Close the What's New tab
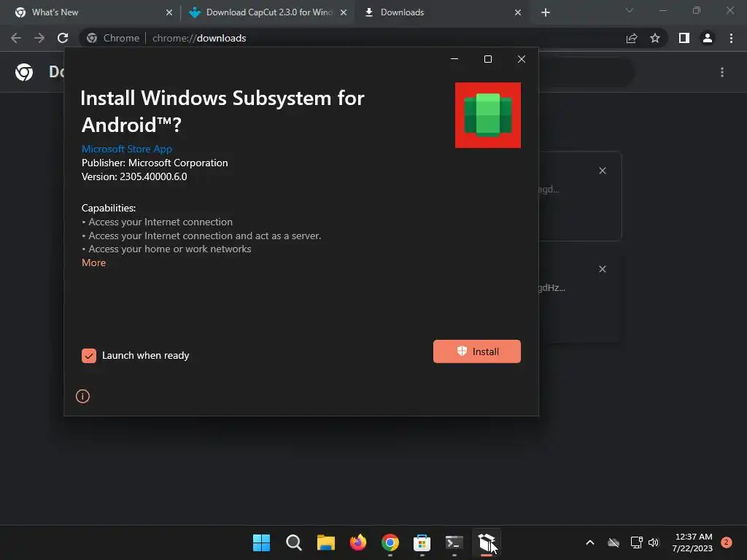Viewport: 747px width, 560px height. (x=169, y=12)
